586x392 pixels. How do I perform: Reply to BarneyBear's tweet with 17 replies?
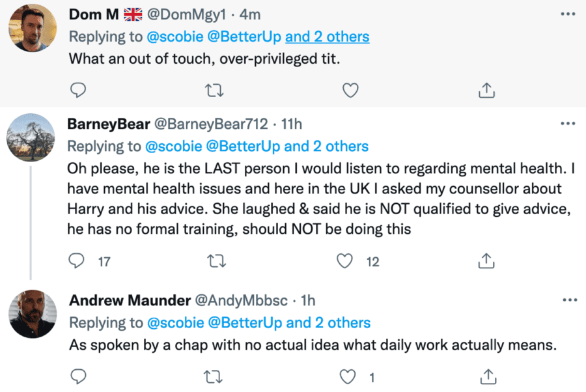click(x=77, y=262)
